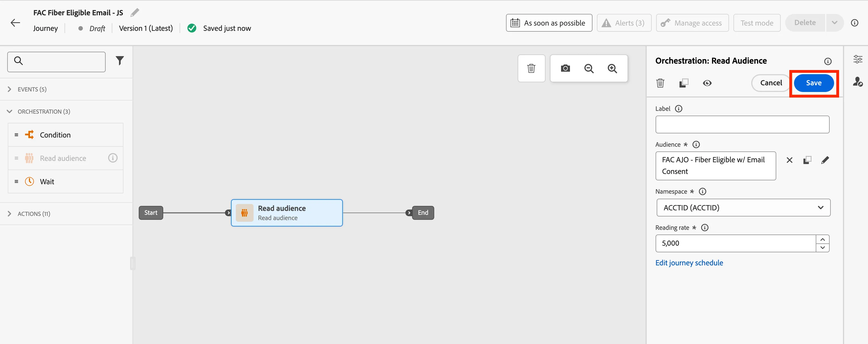The height and width of the screenshot is (344, 868).
Task: Select the Condition activity in palette
Action: (66, 135)
